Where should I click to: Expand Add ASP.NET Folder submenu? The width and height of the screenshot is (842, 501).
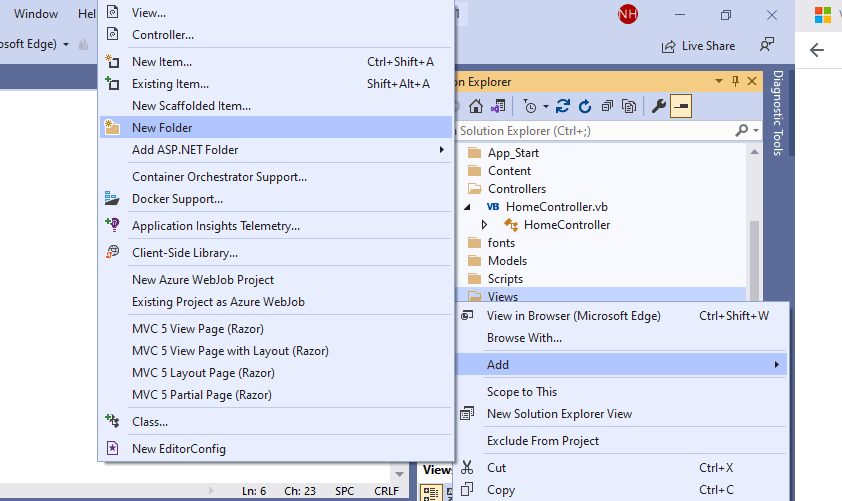(275, 150)
